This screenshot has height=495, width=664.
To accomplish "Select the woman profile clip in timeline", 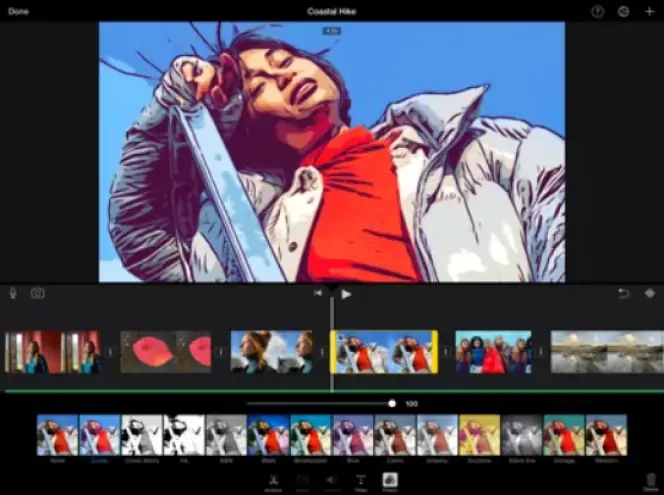I will [271, 352].
